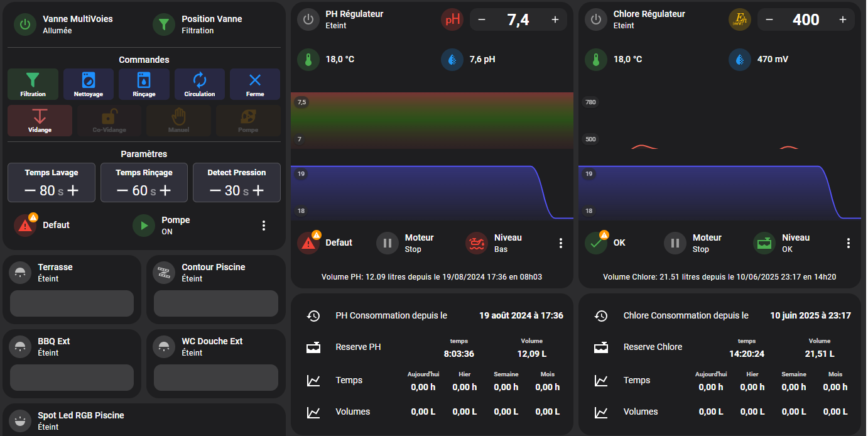The height and width of the screenshot is (436, 868).
Task: Select the Filtration command button
Action: pos(33,84)
